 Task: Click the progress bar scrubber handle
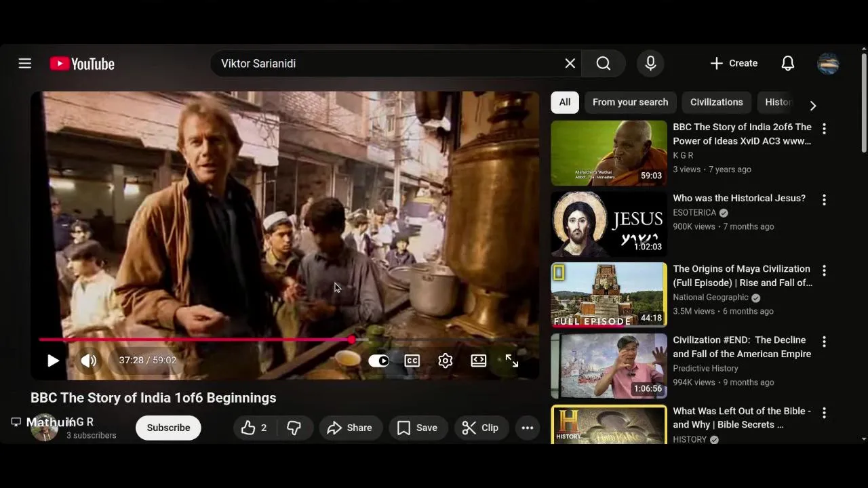[x=351, y=340]
